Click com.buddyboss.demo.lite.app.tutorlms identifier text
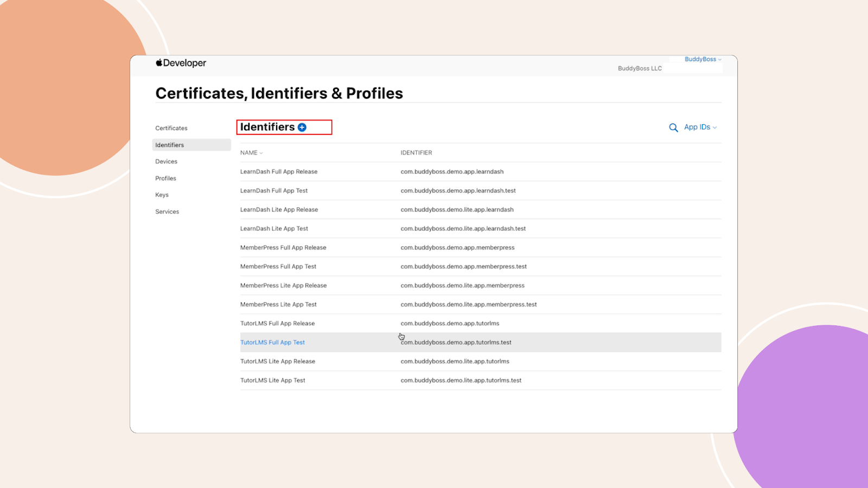This screenshot has width=868, height=488. point(455,362)
